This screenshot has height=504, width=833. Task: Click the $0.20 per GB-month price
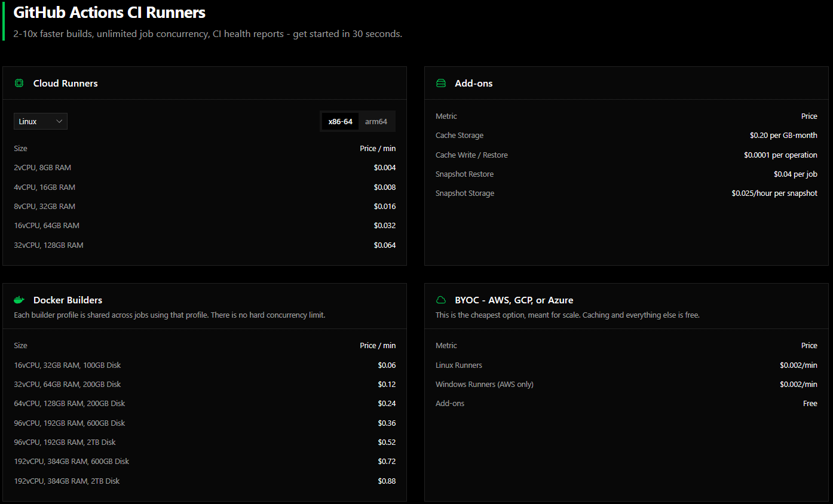point(783,136)
